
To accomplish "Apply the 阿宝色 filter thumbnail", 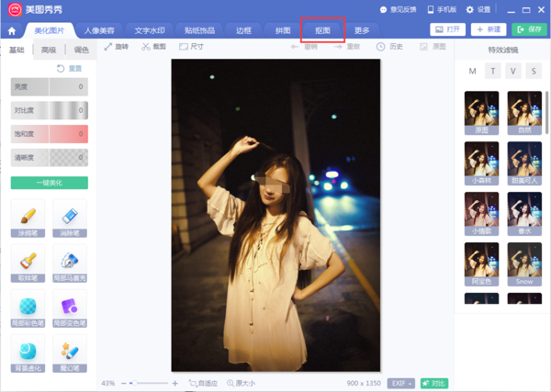I will (x=481, y=264).
